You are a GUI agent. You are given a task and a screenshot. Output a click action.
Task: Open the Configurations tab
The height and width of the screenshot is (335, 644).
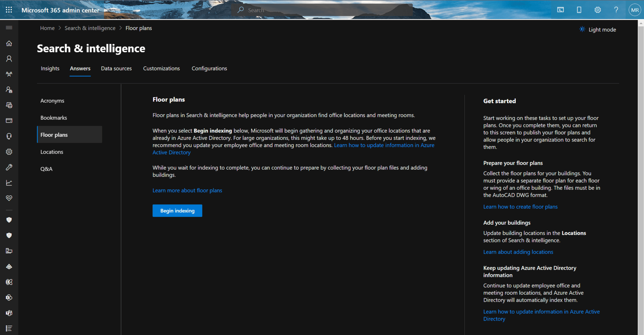point(209,68)
